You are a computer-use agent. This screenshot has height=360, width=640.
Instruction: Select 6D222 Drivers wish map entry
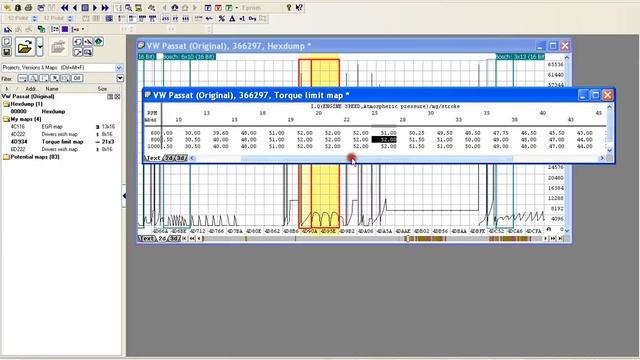[62, 149]
